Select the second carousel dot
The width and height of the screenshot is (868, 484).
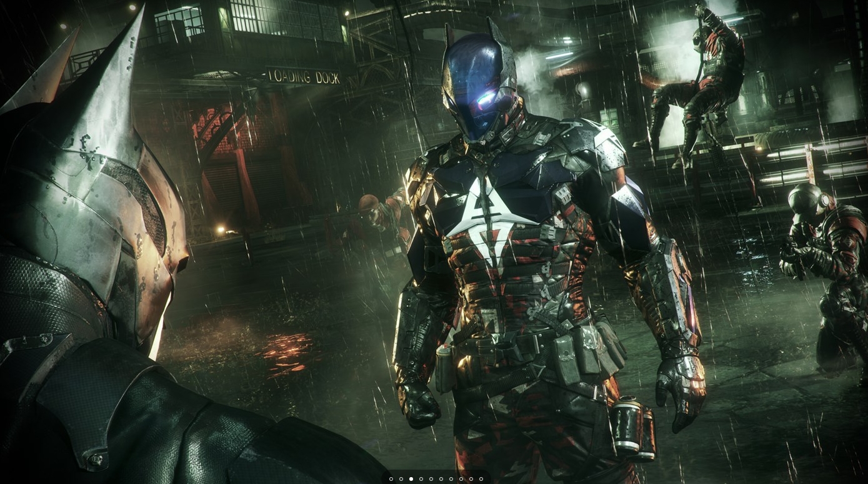401,479
